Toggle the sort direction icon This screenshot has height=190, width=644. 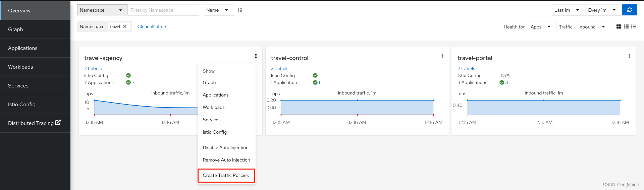(240, 10)
